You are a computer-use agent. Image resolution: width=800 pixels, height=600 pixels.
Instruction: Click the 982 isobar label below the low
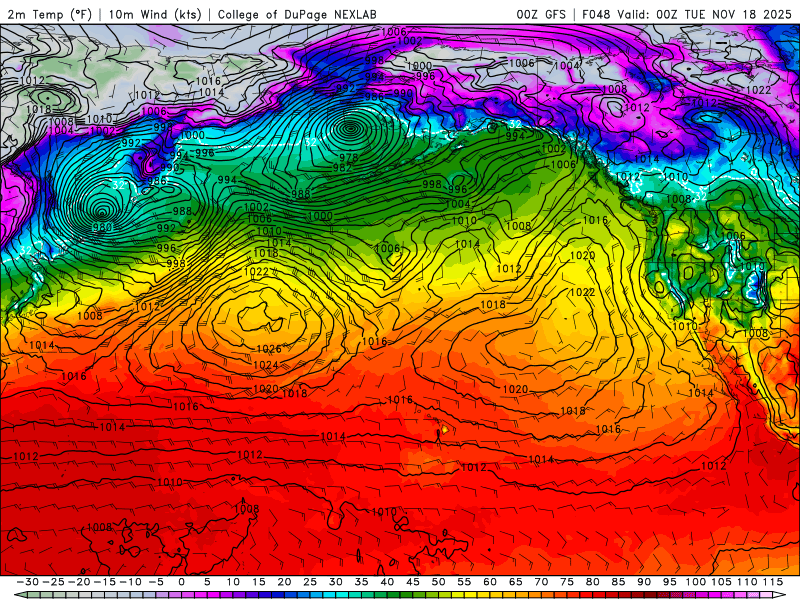coord(342,167)
